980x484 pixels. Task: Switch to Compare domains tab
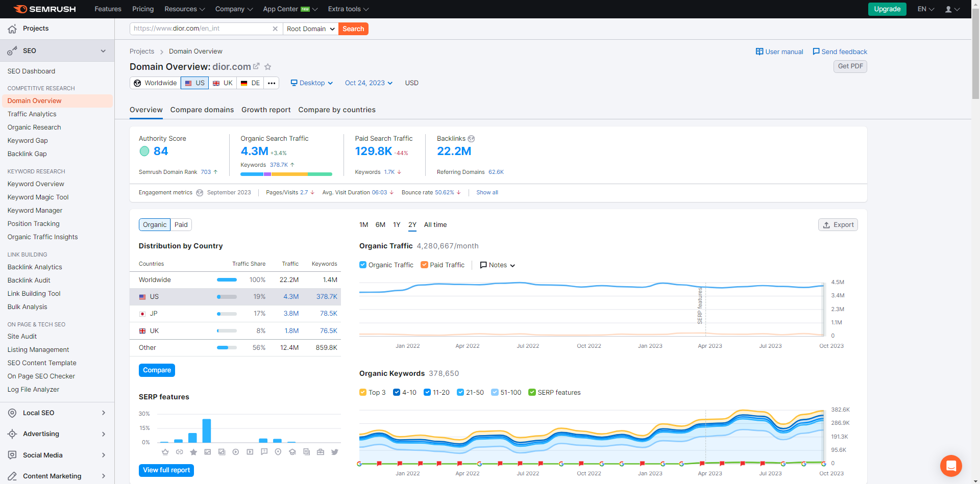(x=202, y=110)
